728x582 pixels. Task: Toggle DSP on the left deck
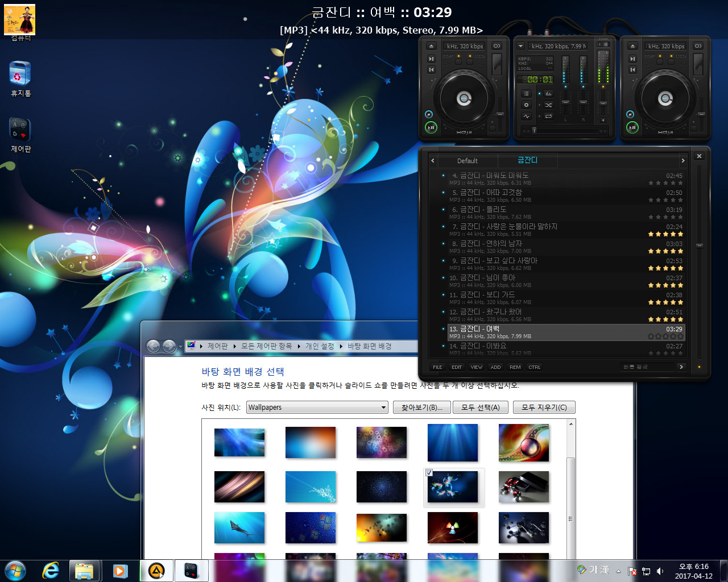[458, 62]
